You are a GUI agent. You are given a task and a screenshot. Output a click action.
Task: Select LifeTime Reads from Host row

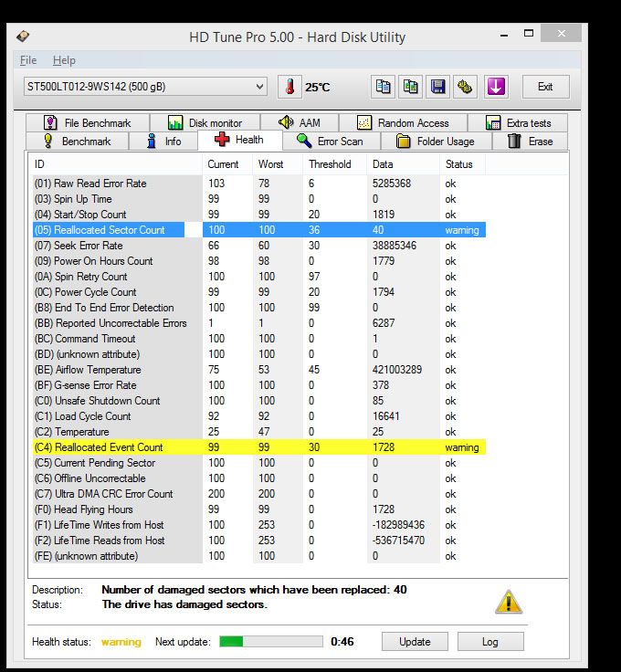258,541
